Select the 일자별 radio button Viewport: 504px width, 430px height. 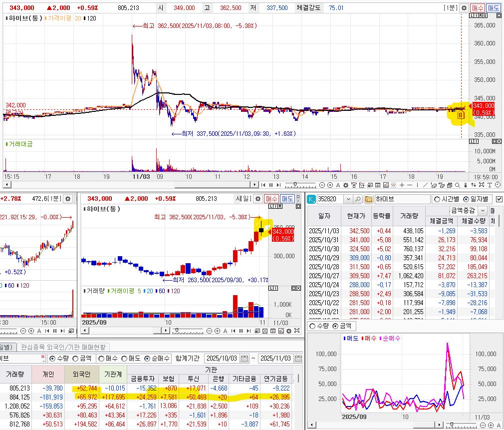466,199
